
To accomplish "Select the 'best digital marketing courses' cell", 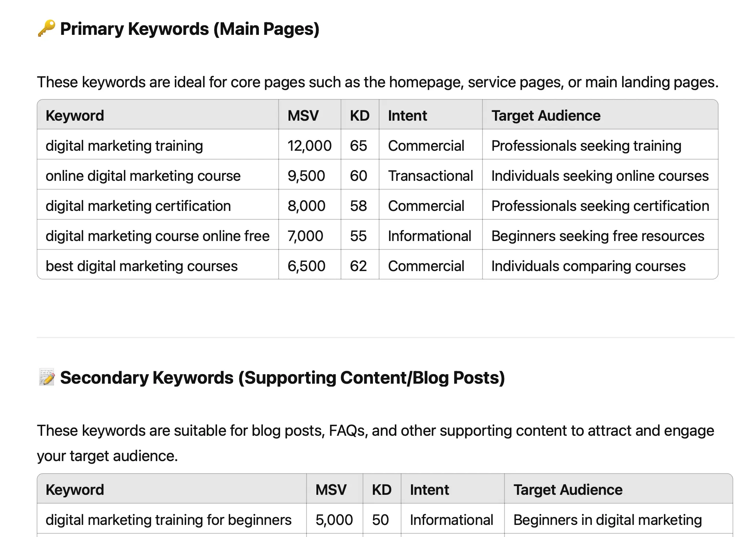I will (142, 266).
